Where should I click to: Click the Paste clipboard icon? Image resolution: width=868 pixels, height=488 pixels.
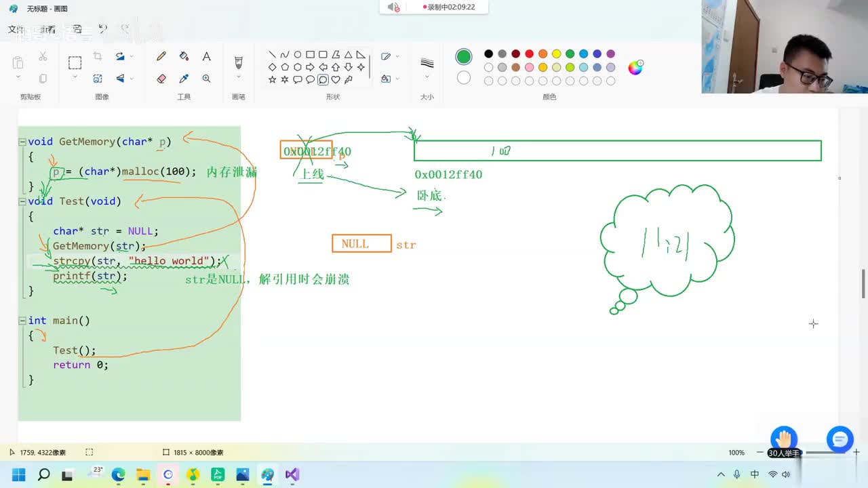[18, 62]
